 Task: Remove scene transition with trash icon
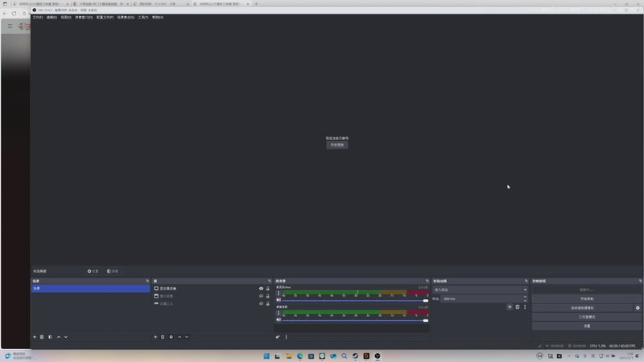pyautogui.click(x=518, y=307)
